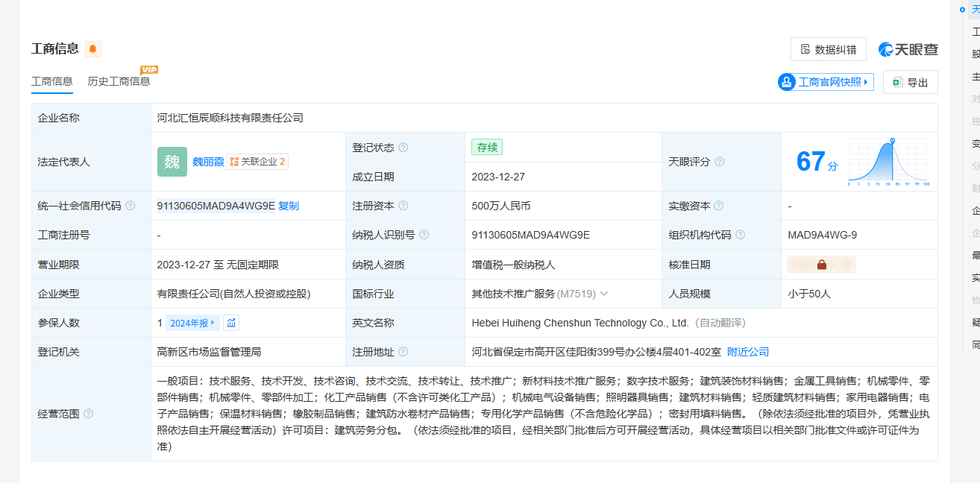Click help icon next to 经营范围
Screen dimensions: 980x483
89,414
